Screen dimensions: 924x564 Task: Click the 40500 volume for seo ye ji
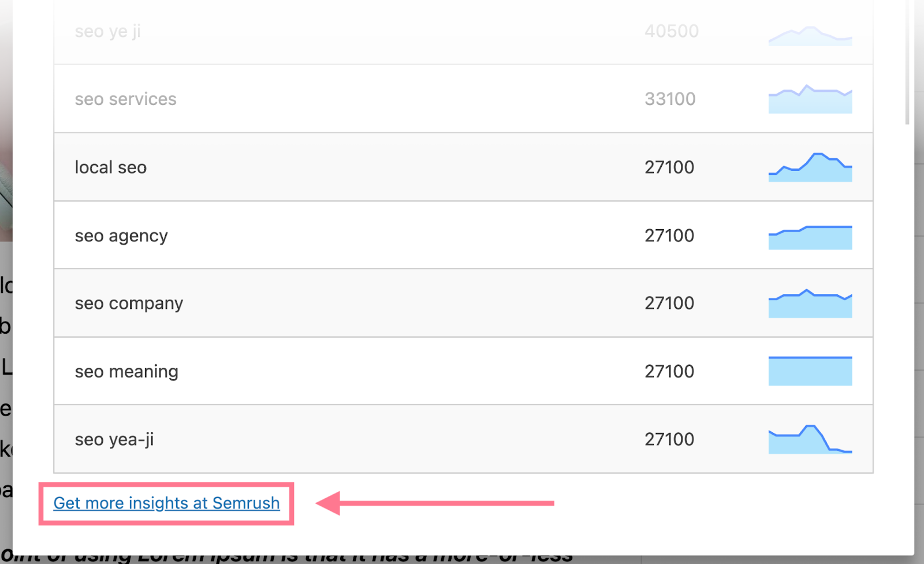(x=672, y=31)
